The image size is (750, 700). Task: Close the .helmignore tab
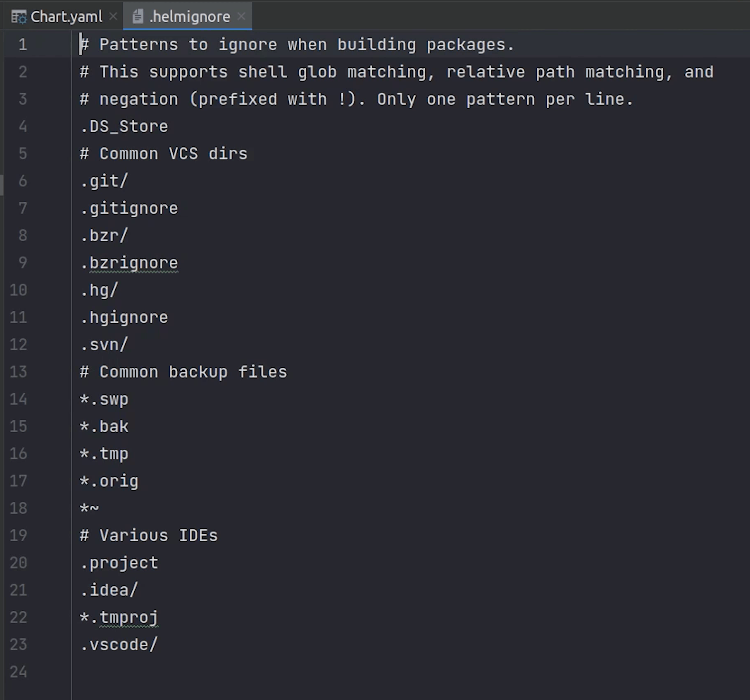[242, 17]
